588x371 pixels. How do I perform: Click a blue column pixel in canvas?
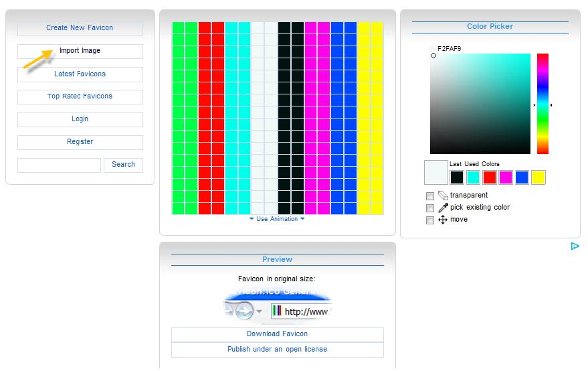[343, 119]
